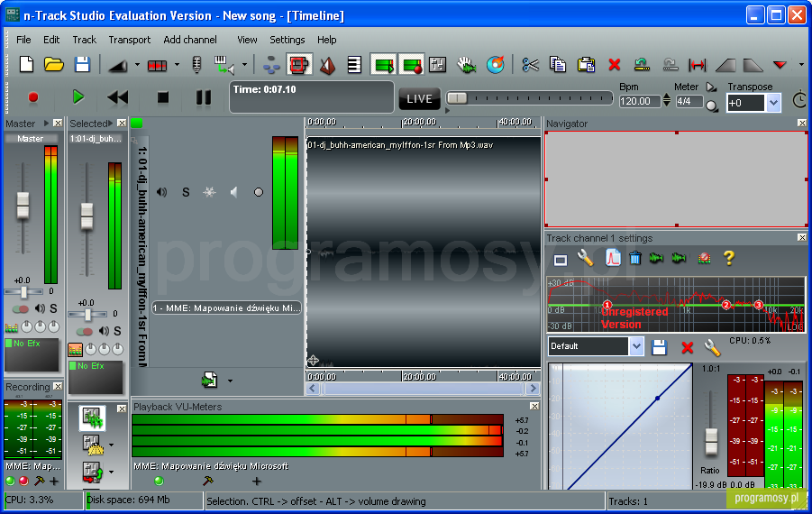Click the microphone icon in toolbar
The image size is (812, 514).
tap(196, 65)
